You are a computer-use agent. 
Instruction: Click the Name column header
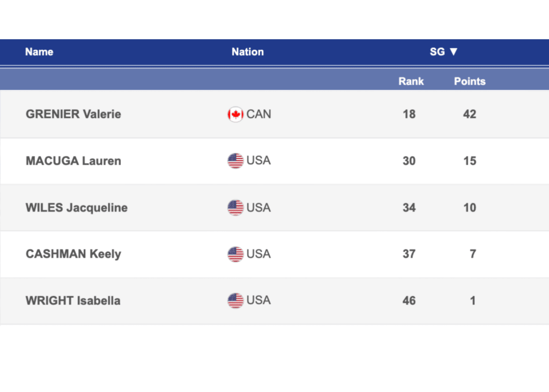(x=39, y=52)
